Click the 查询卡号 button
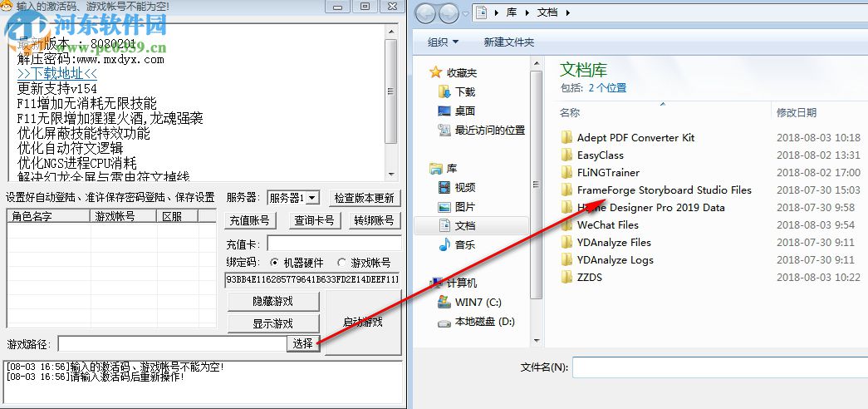 (x=315, y=220)
